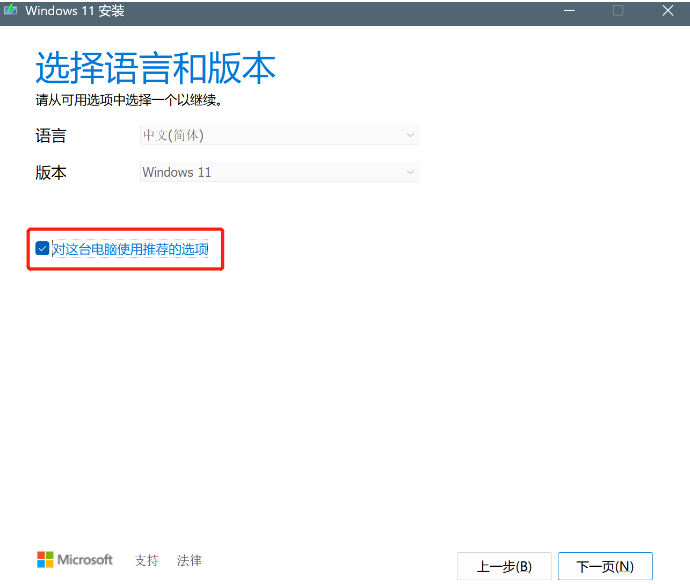Click the Windows 11 安装 title bar text
This screenshot has height=584, width=690.
click(x=75, y=11)
